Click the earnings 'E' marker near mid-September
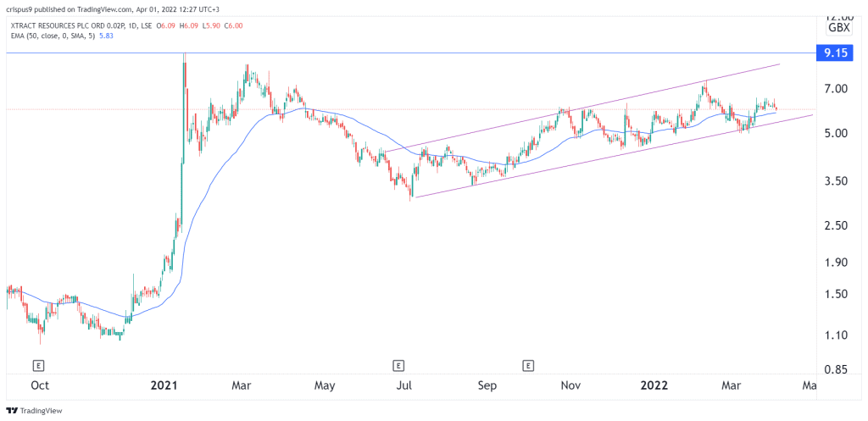Screen dimensions: 868x421 [x=529, y=365]
